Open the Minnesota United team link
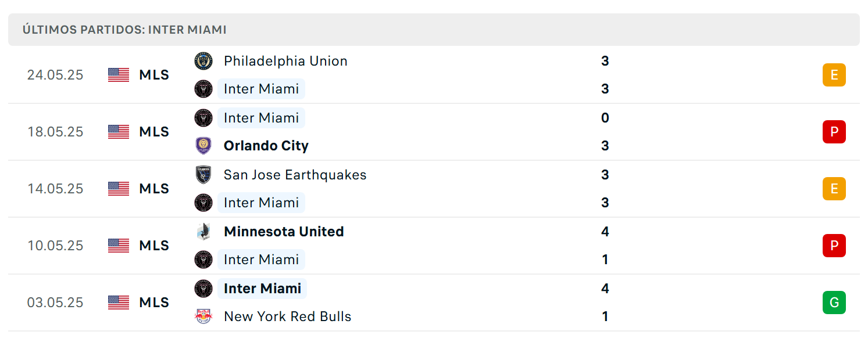The image size is (868, 342). tap(284, 232)
